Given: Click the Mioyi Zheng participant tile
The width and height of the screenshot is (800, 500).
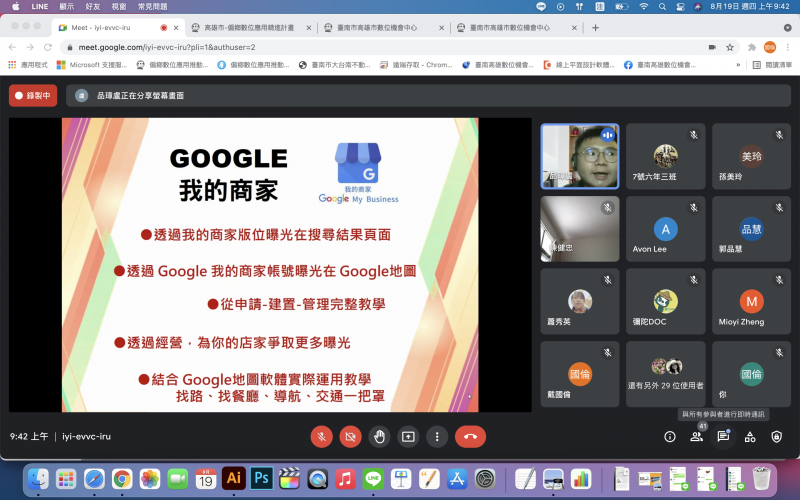Looking at the screenshot, I should [751, 302].
